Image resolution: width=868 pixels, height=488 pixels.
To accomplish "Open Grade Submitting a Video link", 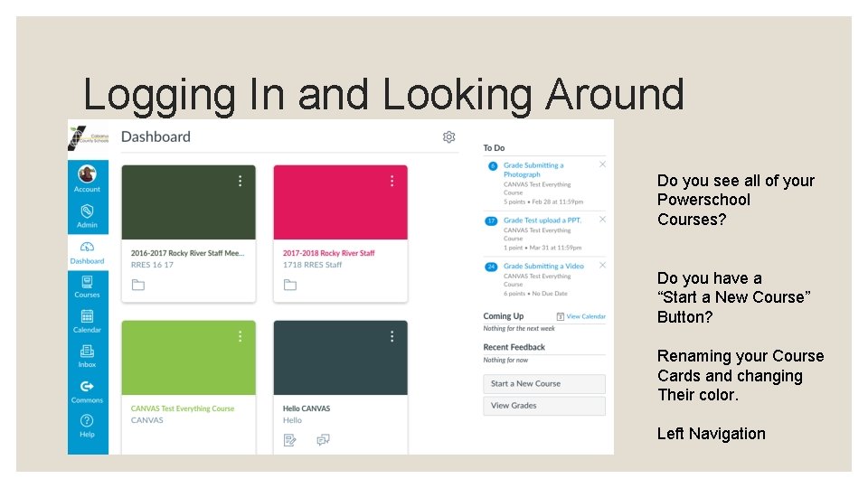I will coord(543,266).
